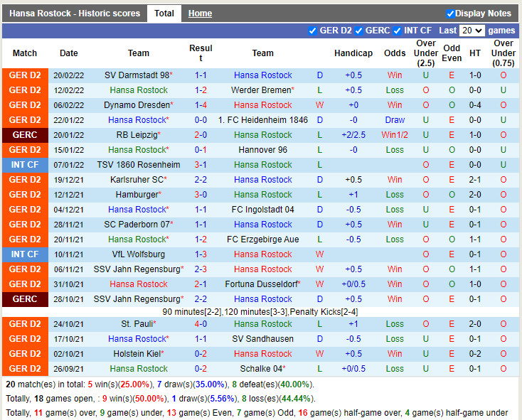Open the Last 20 games dropdown
Viewport: 522px width, 420px height.
472,31
